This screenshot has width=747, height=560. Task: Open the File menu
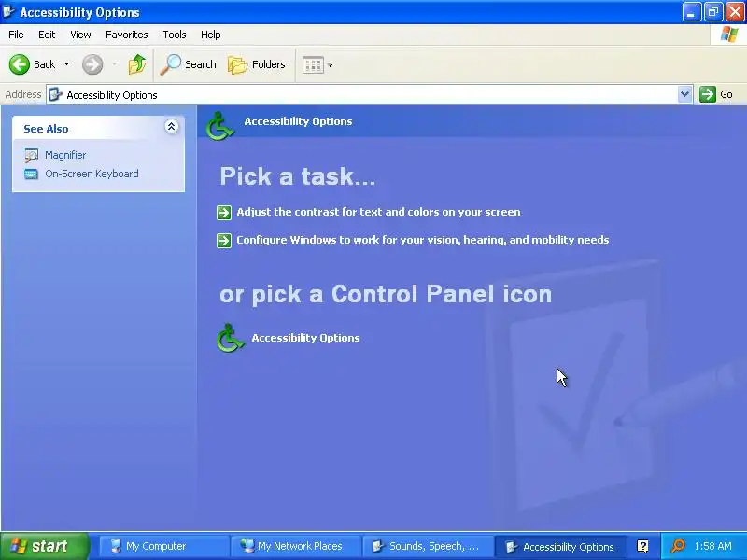pos(16,35)
